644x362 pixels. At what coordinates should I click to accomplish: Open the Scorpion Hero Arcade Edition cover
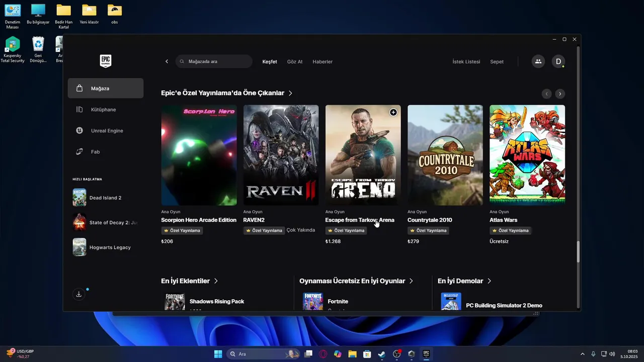[x=199, y=155]
